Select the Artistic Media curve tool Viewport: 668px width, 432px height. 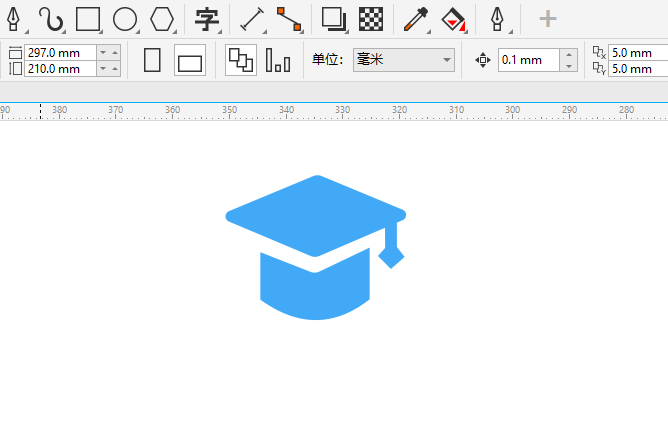pyautogui.click(x=51, y=19)
